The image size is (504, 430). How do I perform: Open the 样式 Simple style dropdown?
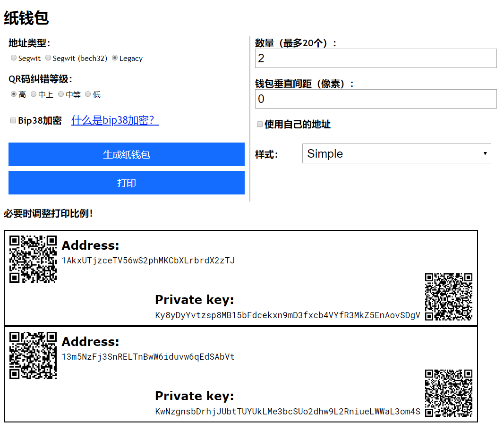click(x=397, y=153)
